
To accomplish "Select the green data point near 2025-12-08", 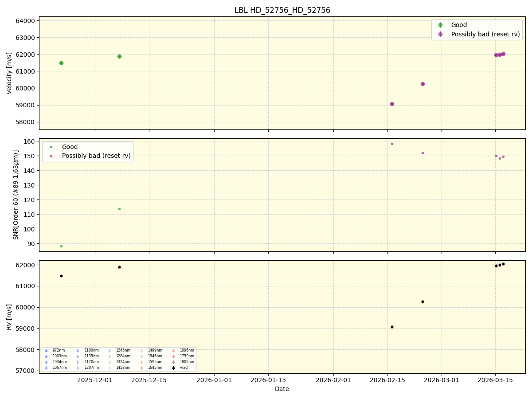I will pyautogui.click(x=119, y=56).
